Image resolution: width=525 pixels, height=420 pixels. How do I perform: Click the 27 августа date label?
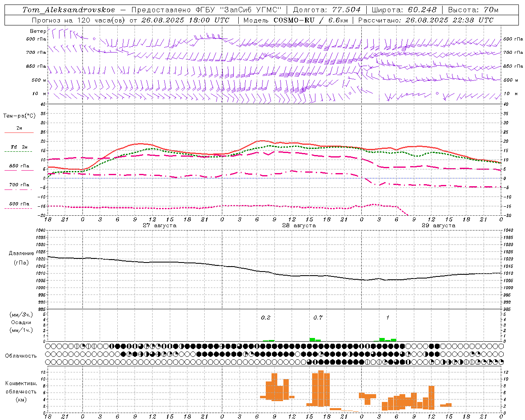[160, 226]
